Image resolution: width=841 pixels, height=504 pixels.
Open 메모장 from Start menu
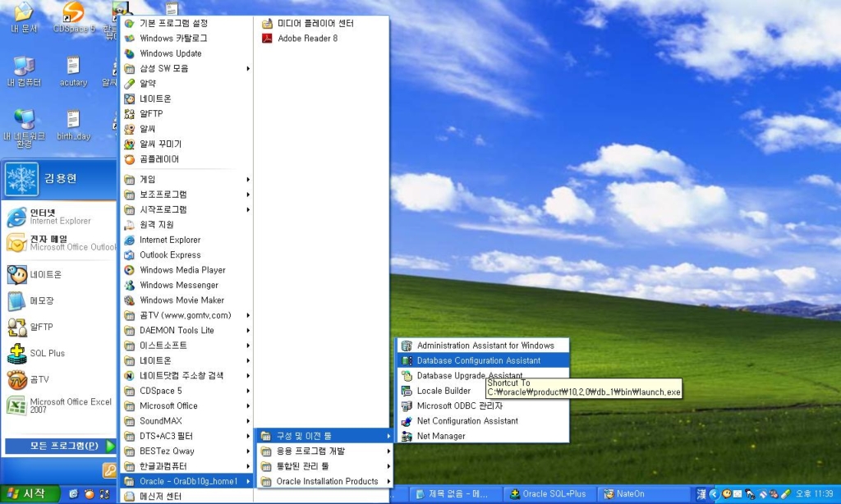click(59, 300)
